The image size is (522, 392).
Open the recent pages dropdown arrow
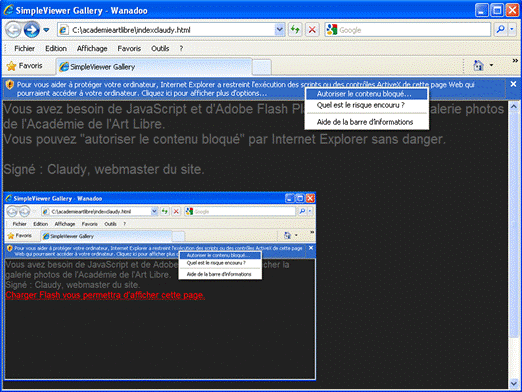tap(46, 30)
